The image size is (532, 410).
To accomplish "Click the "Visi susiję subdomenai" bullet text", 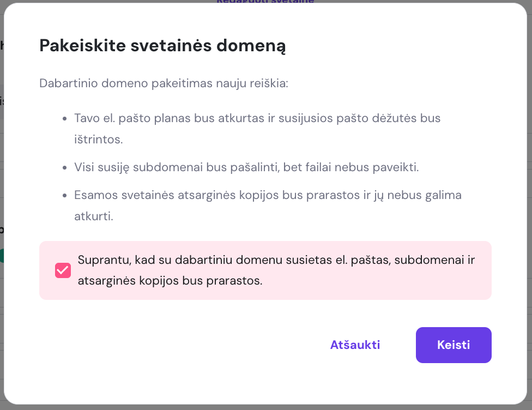I will pos(246,167).
